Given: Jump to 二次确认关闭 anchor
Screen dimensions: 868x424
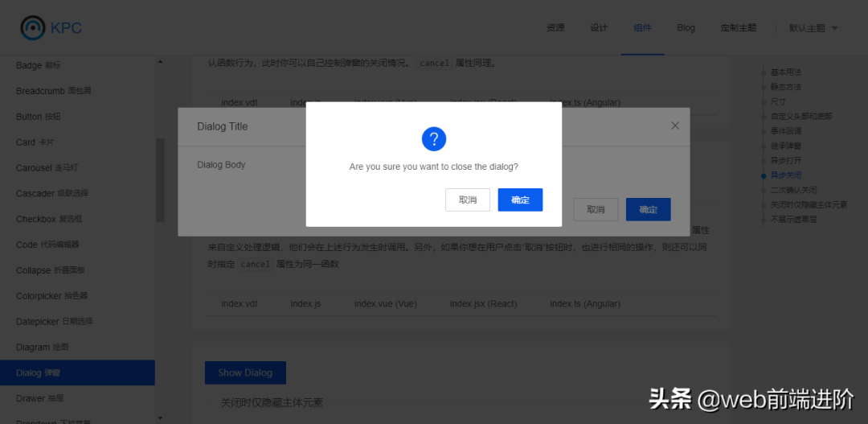Looking at the screenshot, I should (793, 190).
